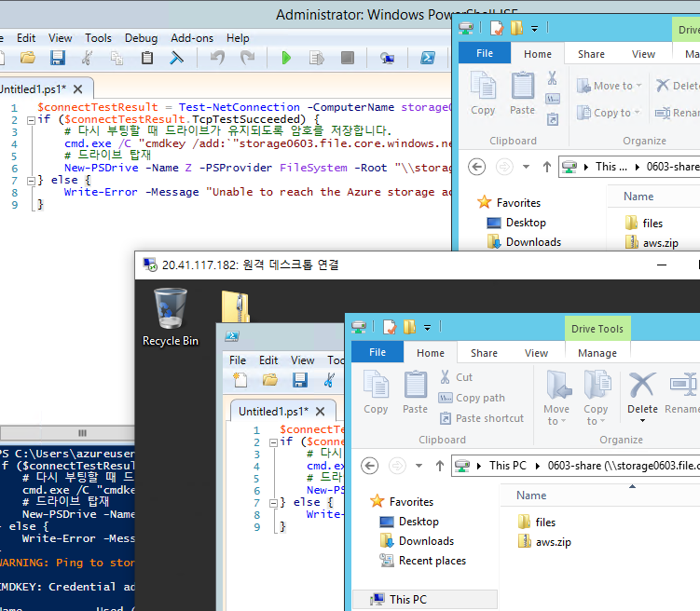700x611 pixels.
Task: Minimize the 20.41.117.182 remote desktop window
Action: (x=662, y=265)
